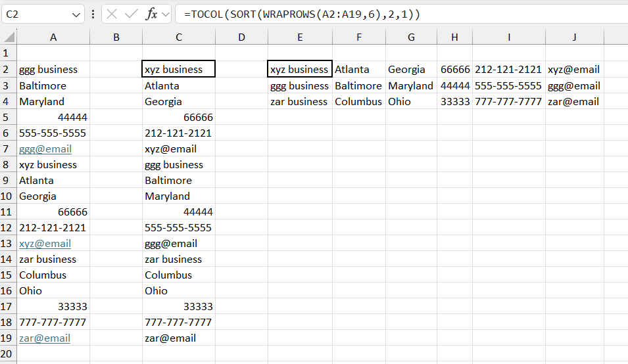Click cell E2 'xyz business'
The width and height of the screenshot is (628, 364).
(x=300, y=69)
